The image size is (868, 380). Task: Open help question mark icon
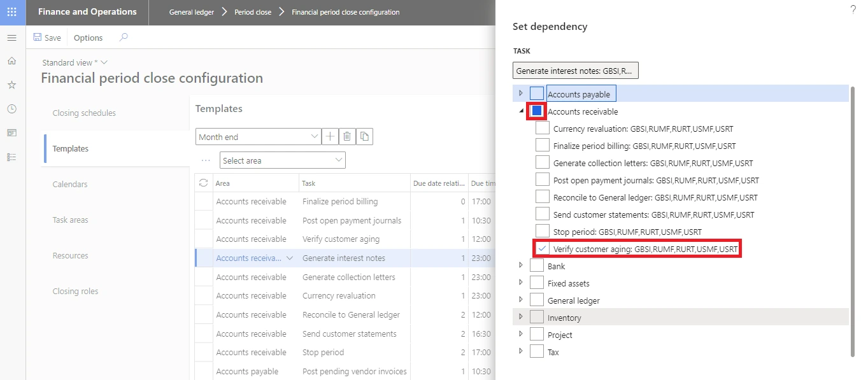853,10
